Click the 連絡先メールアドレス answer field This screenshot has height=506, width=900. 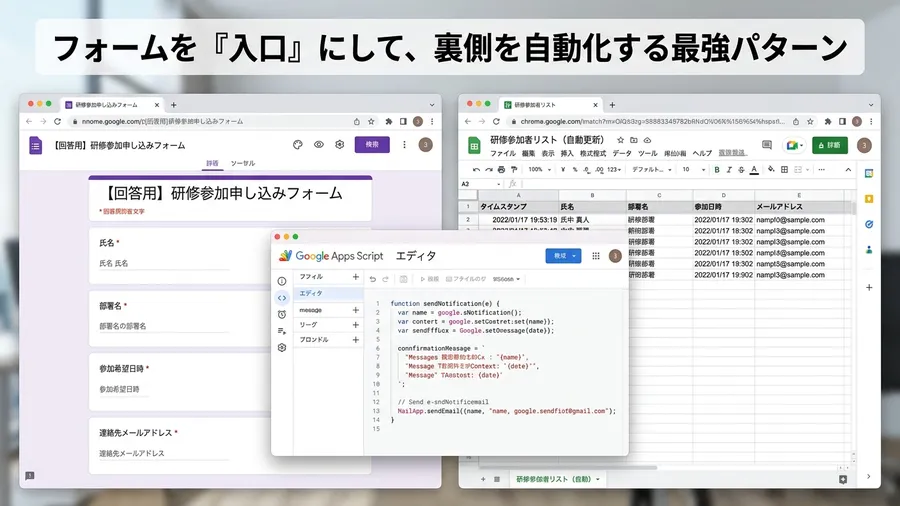(x=164, y=453)
